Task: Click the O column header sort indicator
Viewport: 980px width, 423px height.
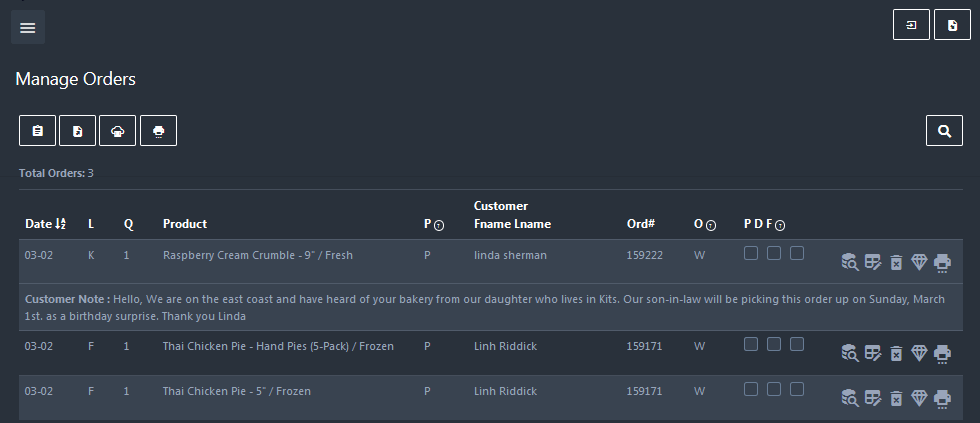Action: point(711,226)
